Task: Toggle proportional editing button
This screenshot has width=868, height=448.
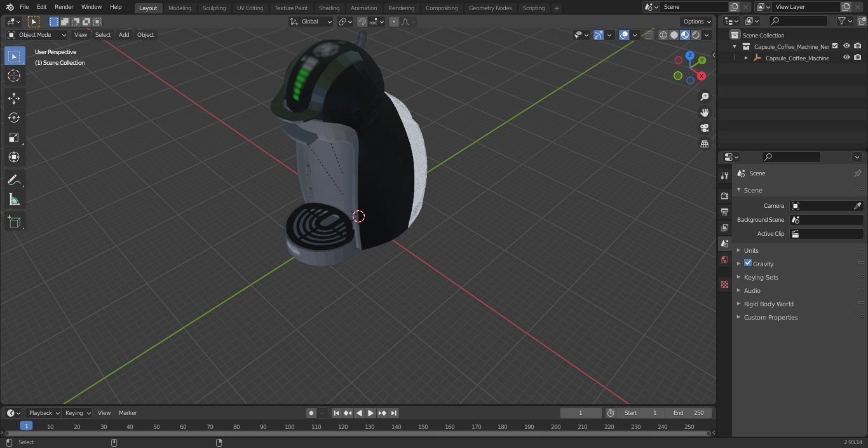Action: point(394,22)
